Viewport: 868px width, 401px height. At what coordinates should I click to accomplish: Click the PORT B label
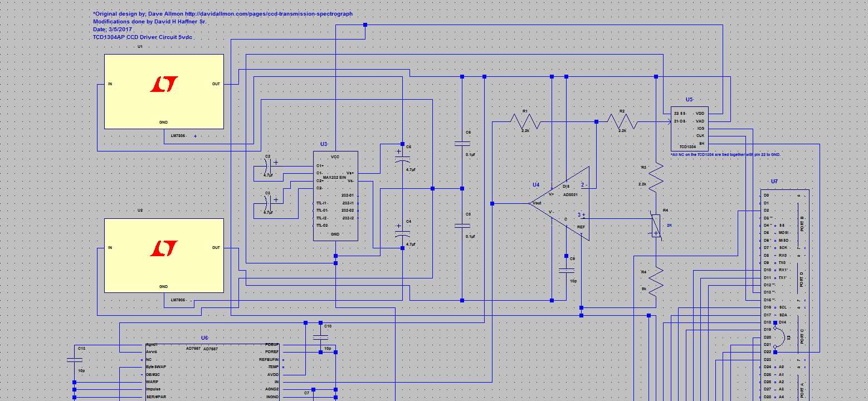point(802,223)
